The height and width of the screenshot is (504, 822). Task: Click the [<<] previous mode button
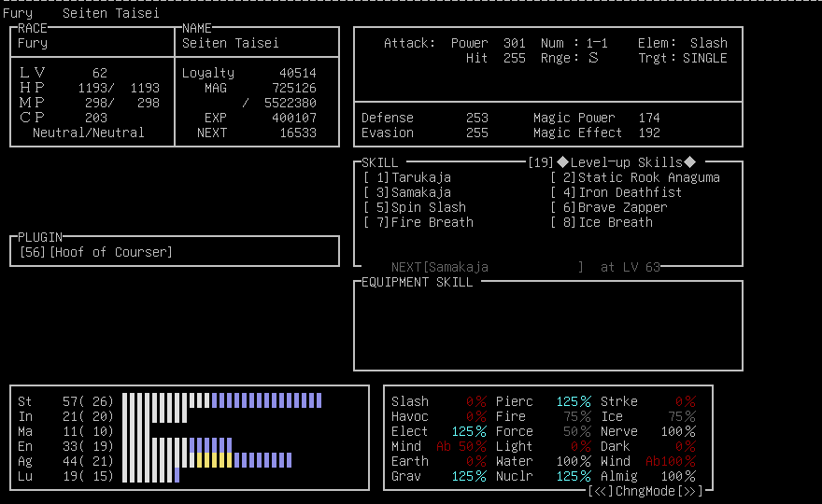[x=601, y=492]
